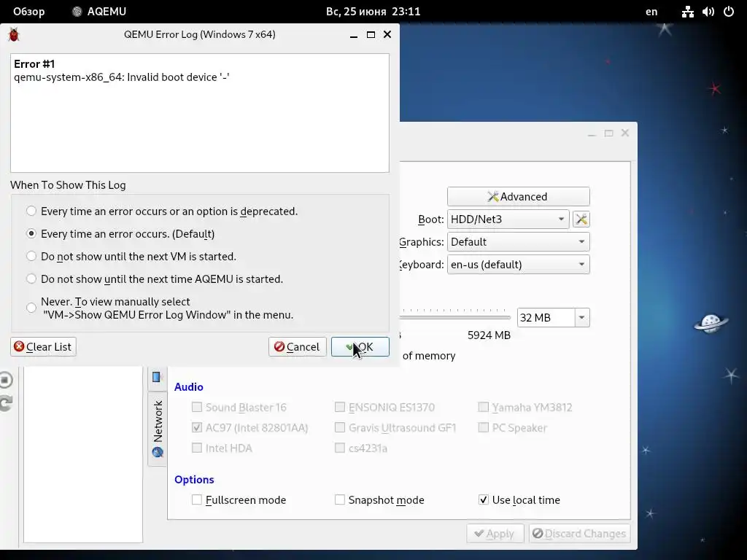Select 'Every time an error occurs or deprecated' radio

pos(31,211)
